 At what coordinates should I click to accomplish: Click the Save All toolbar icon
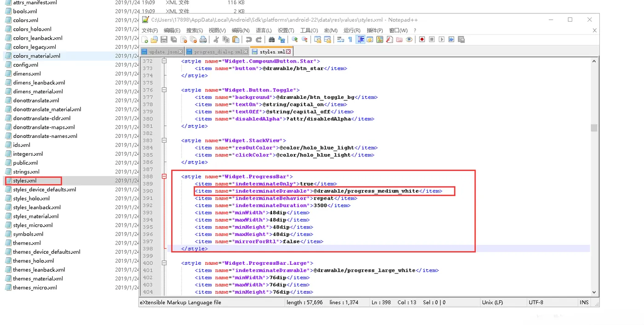point(173,40)
